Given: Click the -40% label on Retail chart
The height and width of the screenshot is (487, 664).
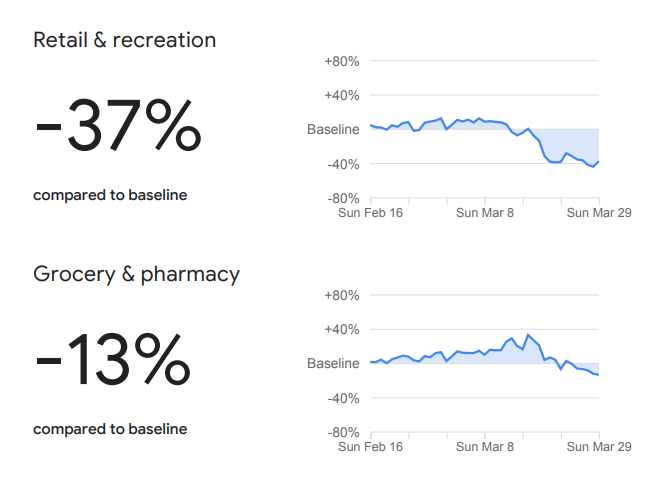Looking at the screenshot, I should [342, 164].
